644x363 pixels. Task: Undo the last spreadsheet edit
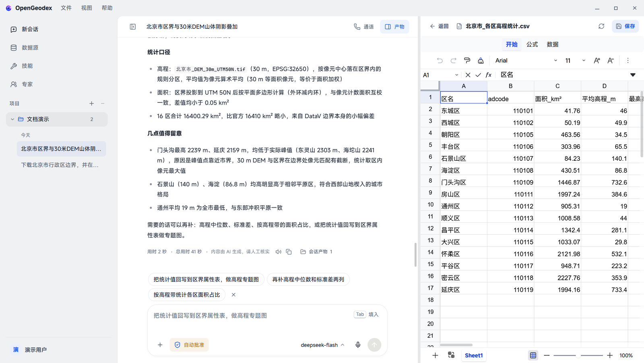pos(440,60)
